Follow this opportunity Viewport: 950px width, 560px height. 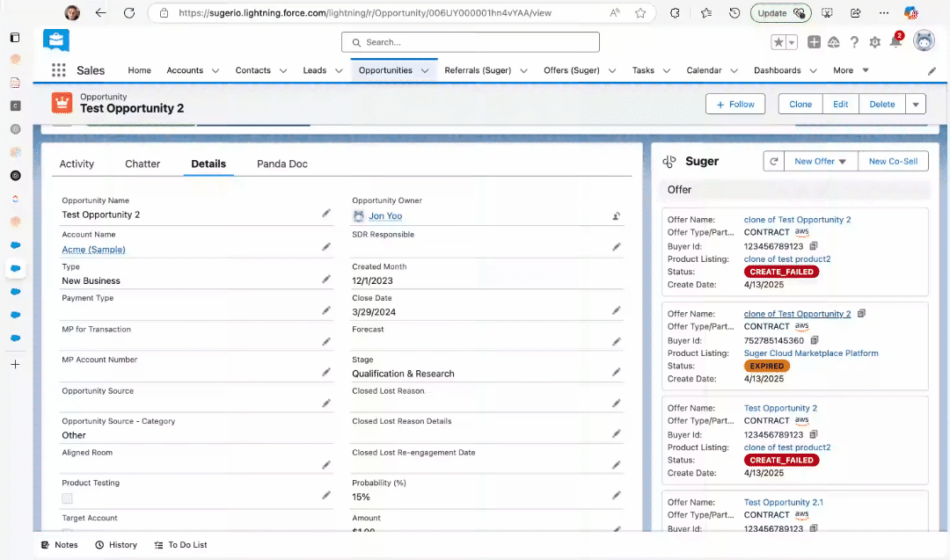coord(734,104)
